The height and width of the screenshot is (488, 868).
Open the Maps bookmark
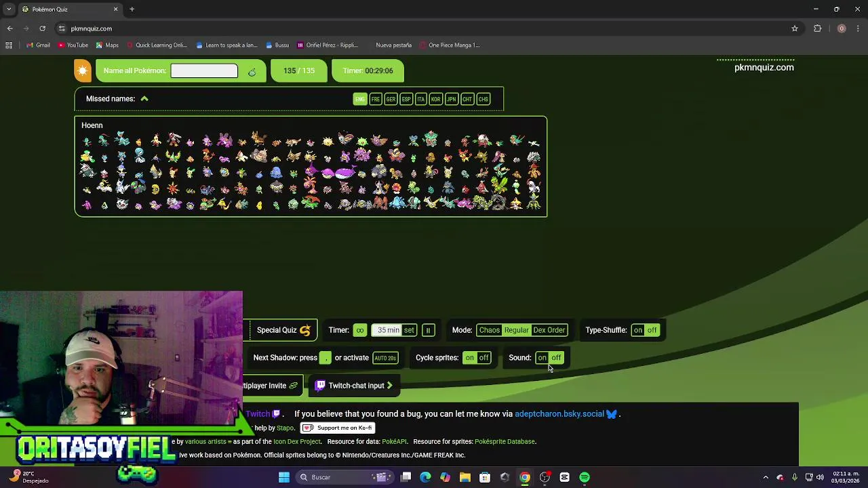tap(107, 45)
